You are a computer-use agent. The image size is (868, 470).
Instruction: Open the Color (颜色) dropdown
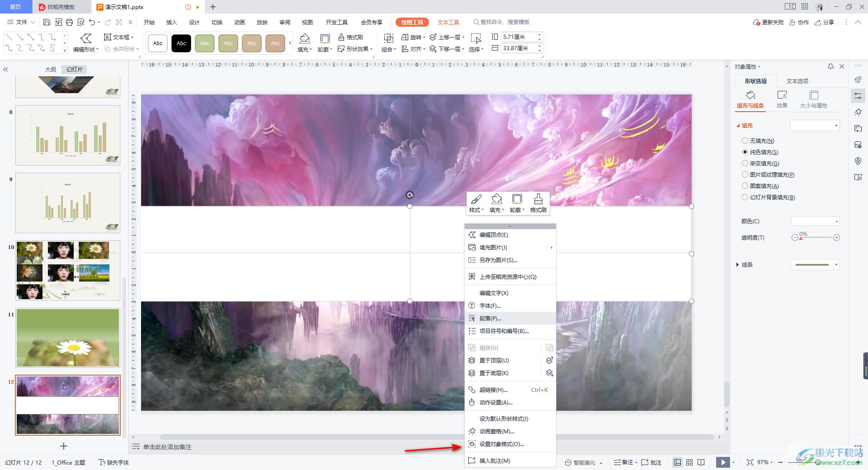click(x=815, y=221)
